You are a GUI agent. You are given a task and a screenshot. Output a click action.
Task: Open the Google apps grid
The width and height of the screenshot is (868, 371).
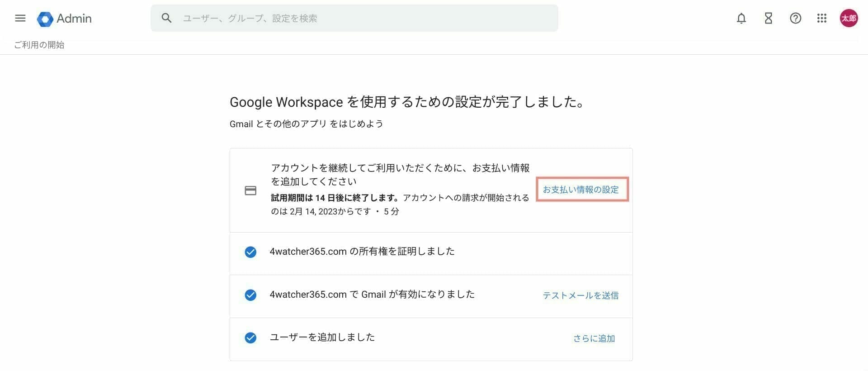point(822,18)
